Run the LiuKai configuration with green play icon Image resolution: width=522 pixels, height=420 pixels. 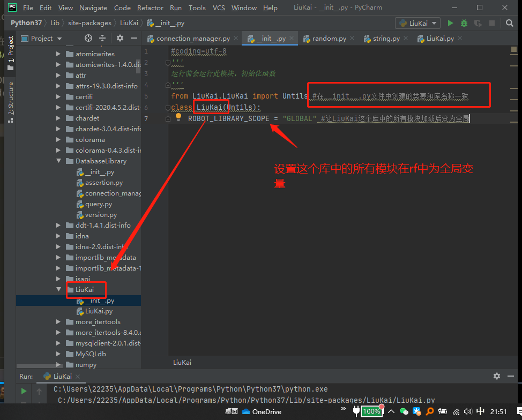coord(450,23)
